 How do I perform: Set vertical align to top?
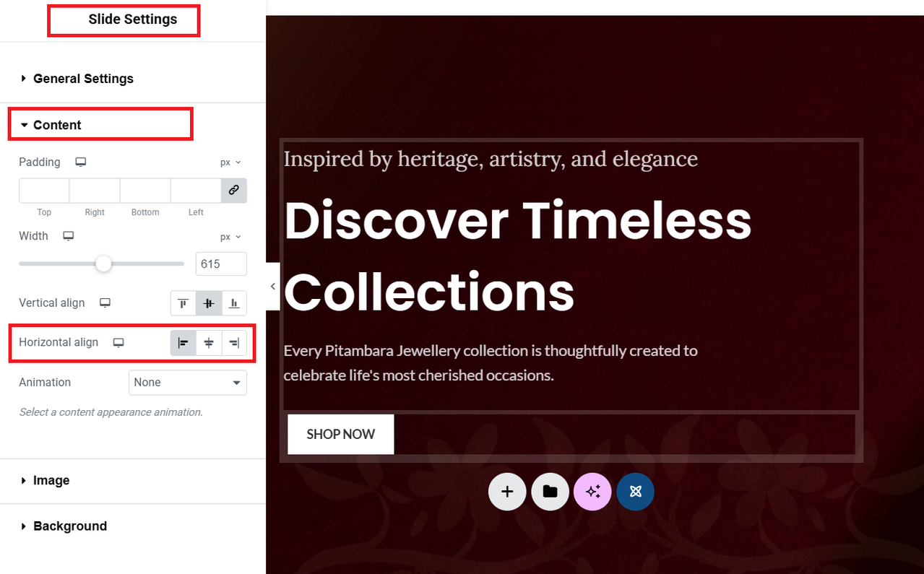pos(183,303)
